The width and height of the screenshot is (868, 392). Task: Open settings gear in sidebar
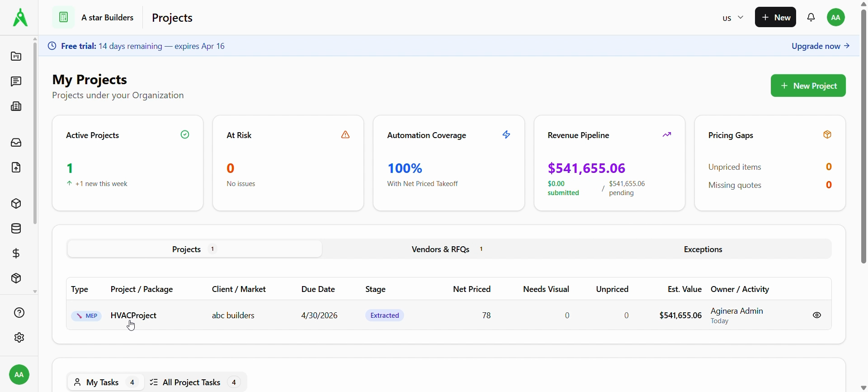(x=19, y=338)
